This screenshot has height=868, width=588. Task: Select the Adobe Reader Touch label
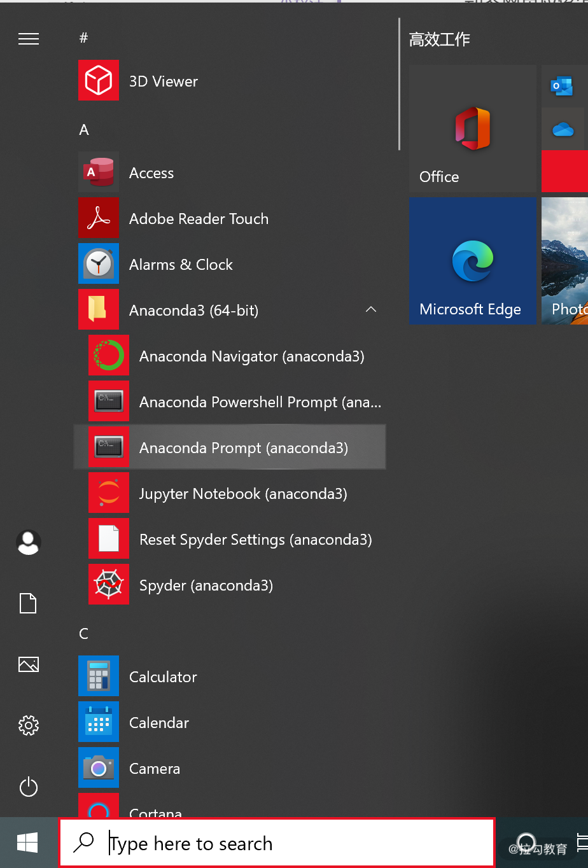click(x=199, y=218)
